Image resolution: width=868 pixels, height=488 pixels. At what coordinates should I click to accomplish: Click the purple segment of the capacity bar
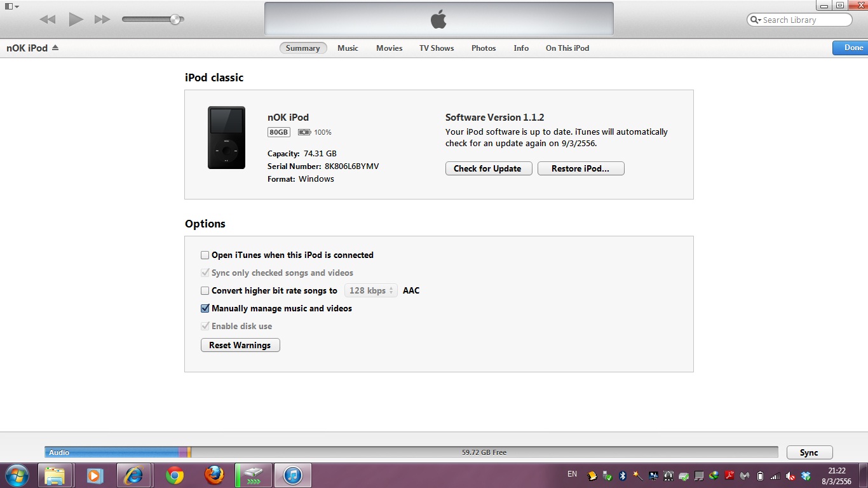pyautogui.click(x=183, y=452)
